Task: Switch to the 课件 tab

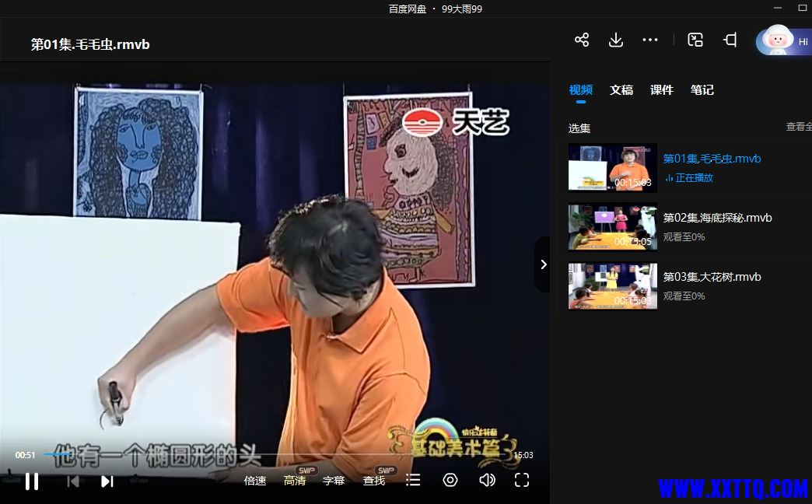Action: 662,90
